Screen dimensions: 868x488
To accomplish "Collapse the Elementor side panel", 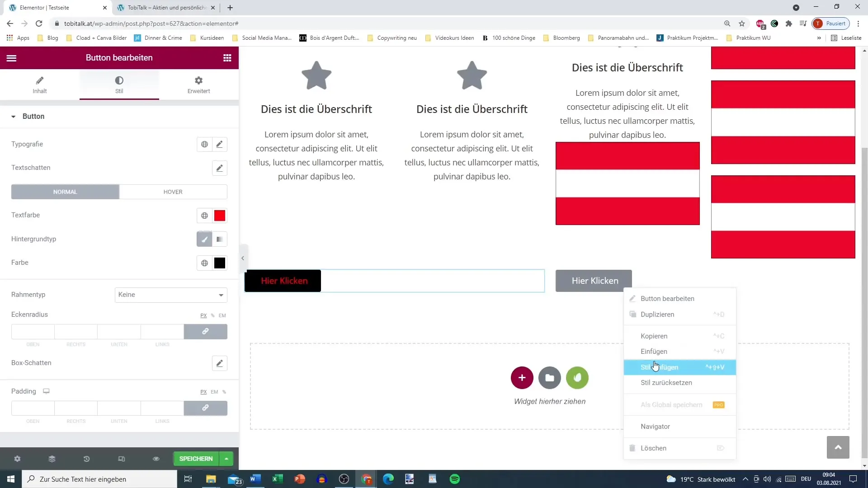I will 243,258.
